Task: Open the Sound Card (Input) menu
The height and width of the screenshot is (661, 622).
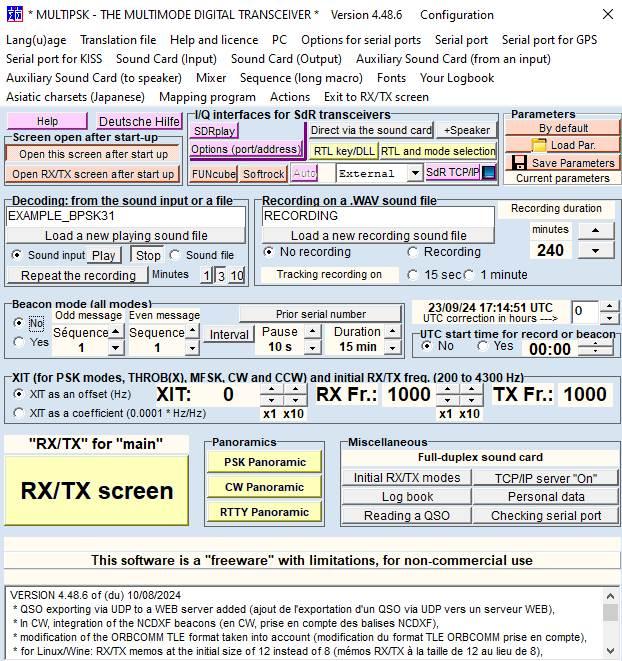Action: [166, 59]
